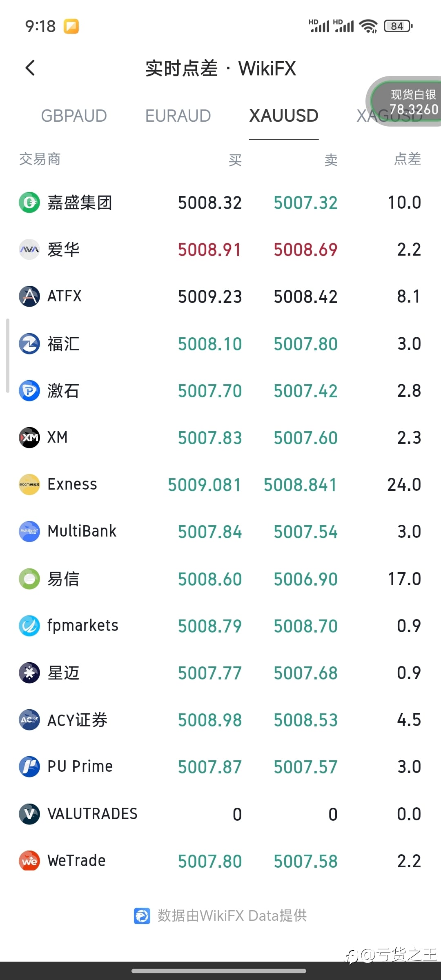Image resolution: width=441 pixels, height=980 pixels.
Task: Tap the WeTrade red logo icon
Action: click(29, 861)
